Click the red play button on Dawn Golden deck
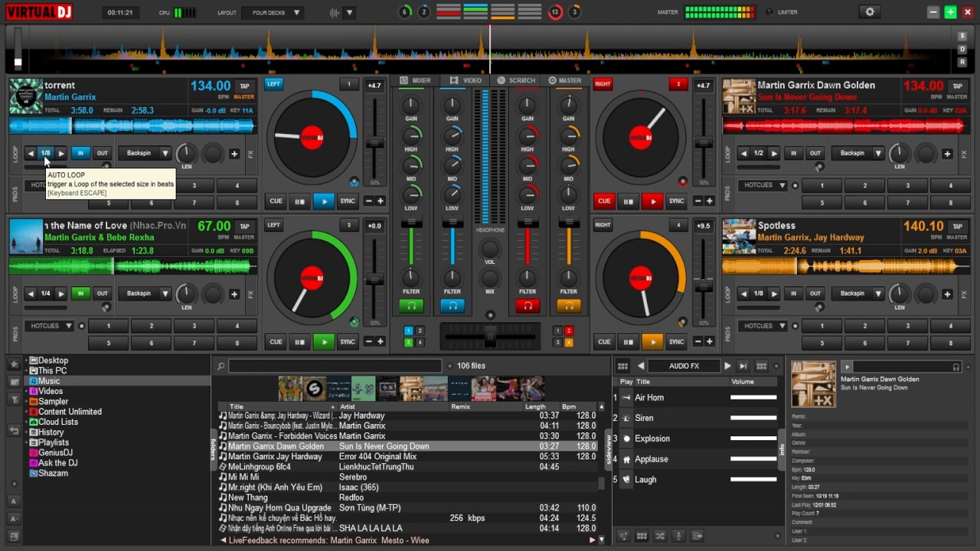980x551 pixels. pos(652,201)
